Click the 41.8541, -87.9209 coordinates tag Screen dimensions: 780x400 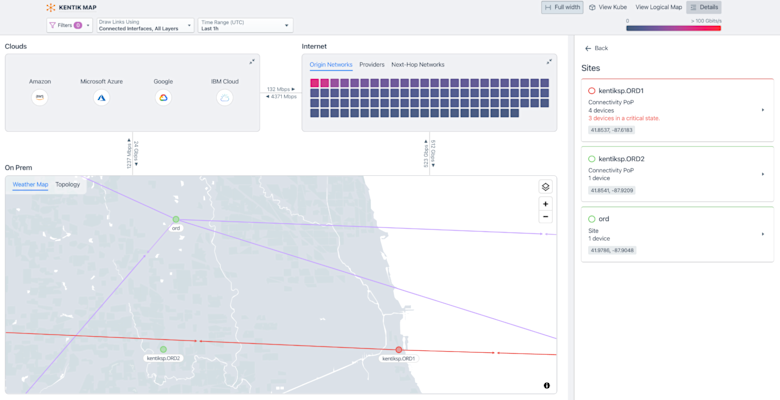tap(612, 190)
